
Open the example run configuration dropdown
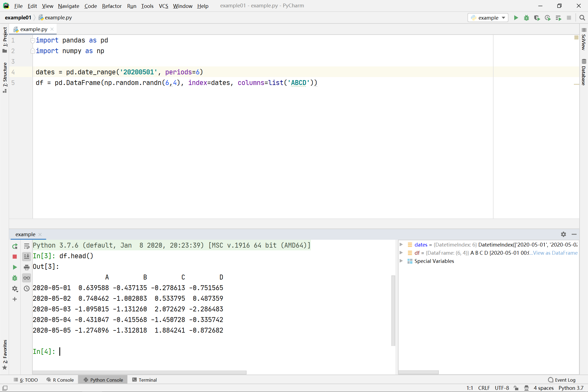[488, 18]
